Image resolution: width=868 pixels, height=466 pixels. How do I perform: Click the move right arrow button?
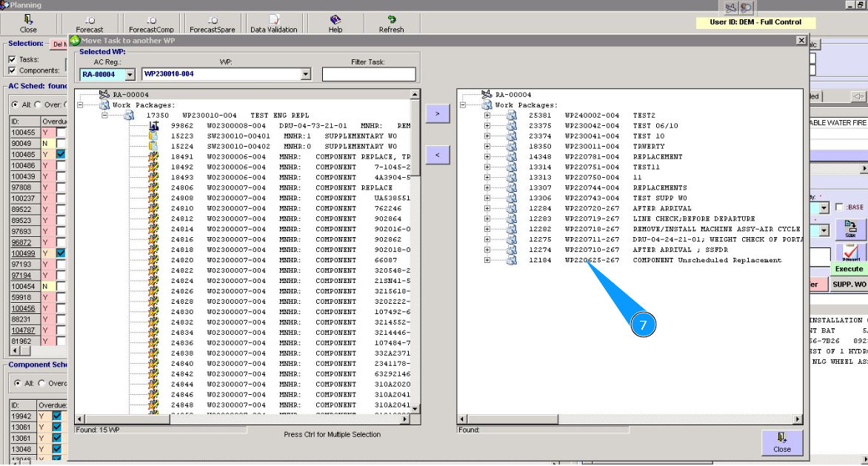coord(437,114)
